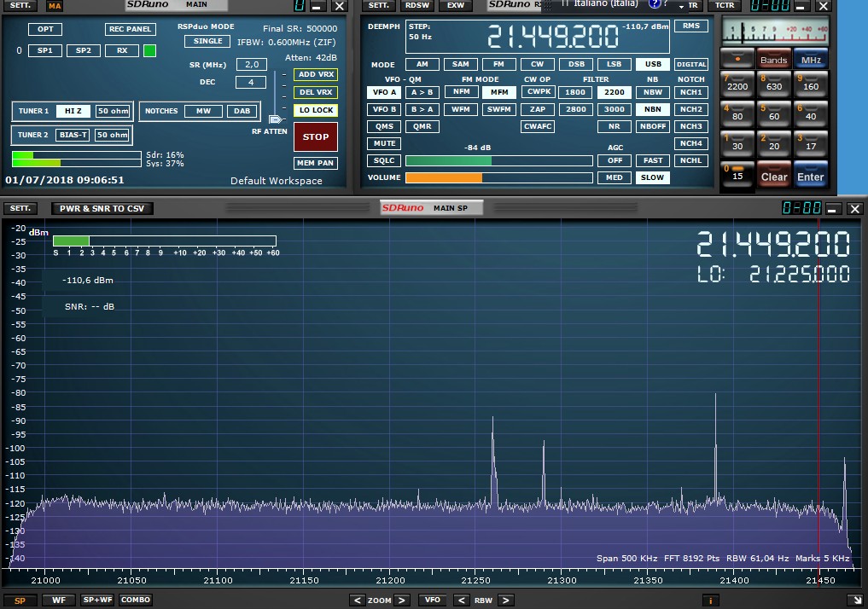The width and height of the screenshot is (868, 609).
Task: Toggle the USB mode
Action: [x=653, y=64]
